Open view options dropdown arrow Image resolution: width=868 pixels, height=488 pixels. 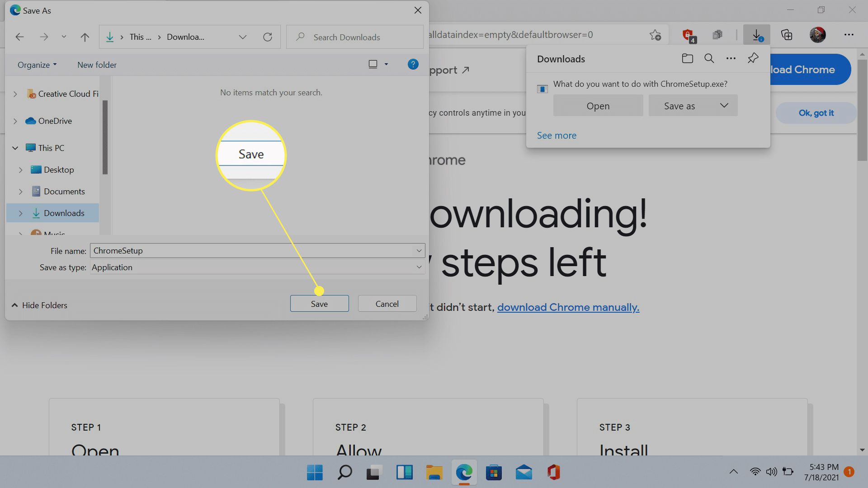click(x=386, y=64)
